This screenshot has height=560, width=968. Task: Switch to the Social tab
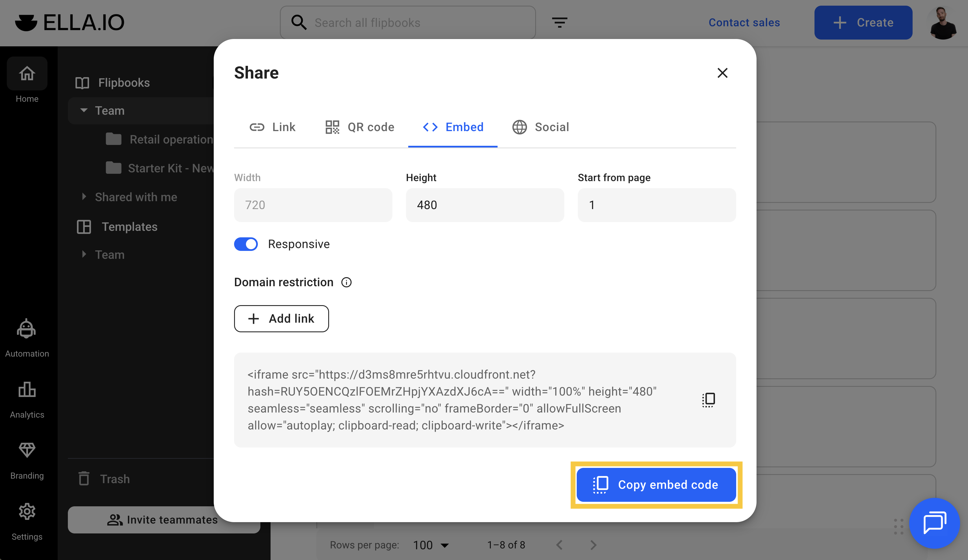click(541, 127)
